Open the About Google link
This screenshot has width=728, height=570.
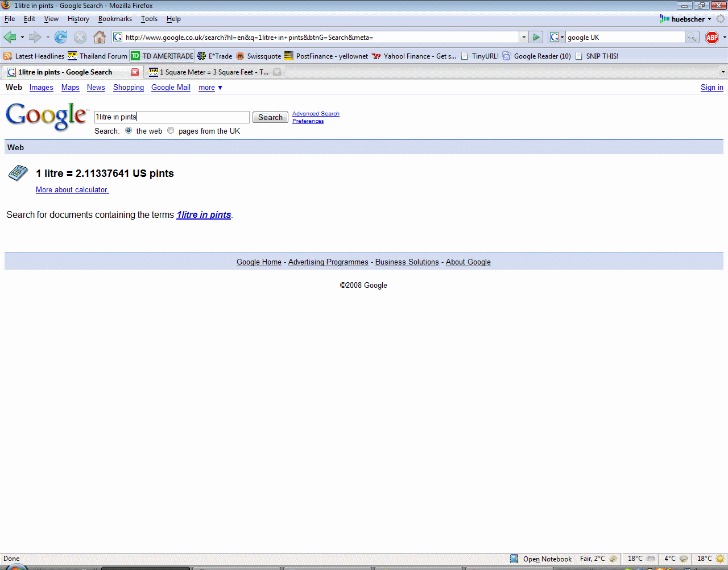pos(468,262)
